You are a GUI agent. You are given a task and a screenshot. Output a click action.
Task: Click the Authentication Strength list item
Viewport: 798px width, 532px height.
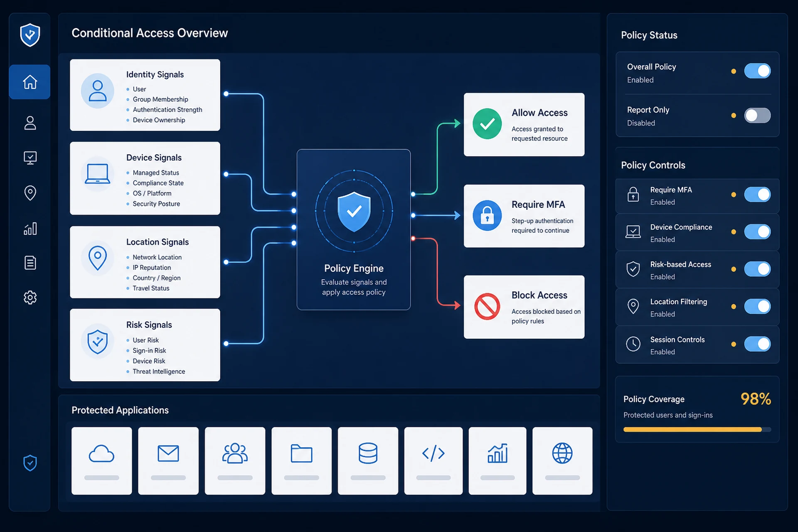[x=167, y=110]
